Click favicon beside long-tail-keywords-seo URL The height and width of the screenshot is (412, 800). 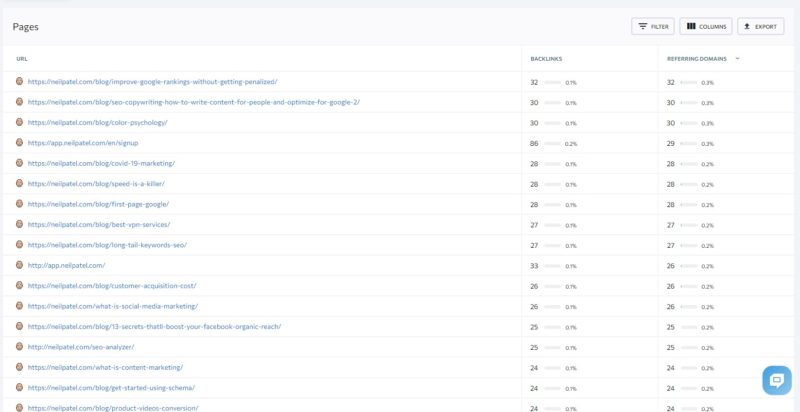19,244
